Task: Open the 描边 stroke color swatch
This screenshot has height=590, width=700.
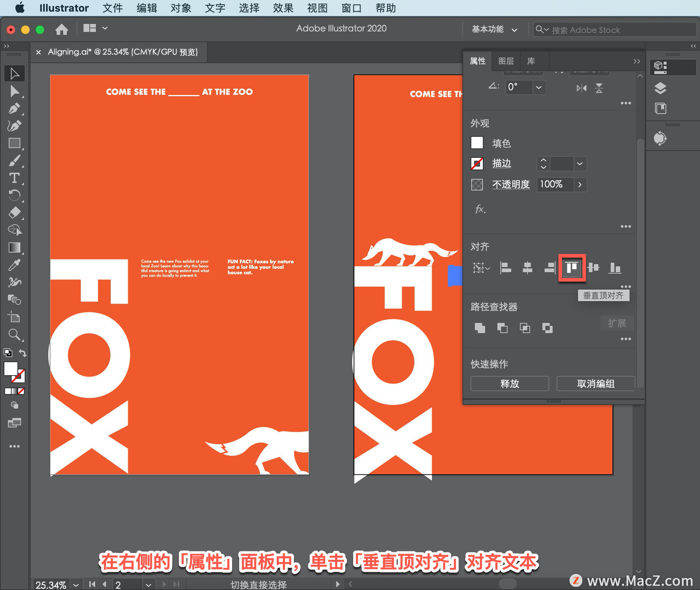Action: tap(477, 164)
